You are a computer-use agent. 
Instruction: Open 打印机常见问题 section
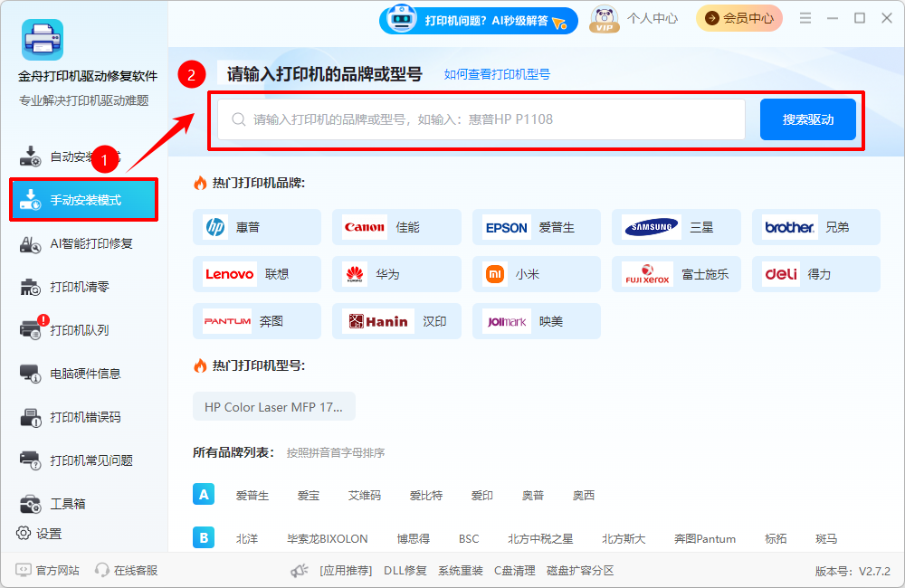[x=83, y=460]
